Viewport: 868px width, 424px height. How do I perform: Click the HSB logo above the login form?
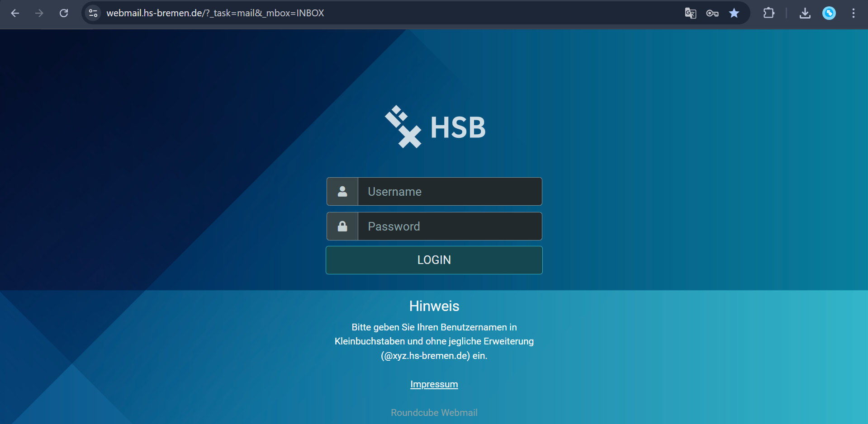(x=434, y=127)
